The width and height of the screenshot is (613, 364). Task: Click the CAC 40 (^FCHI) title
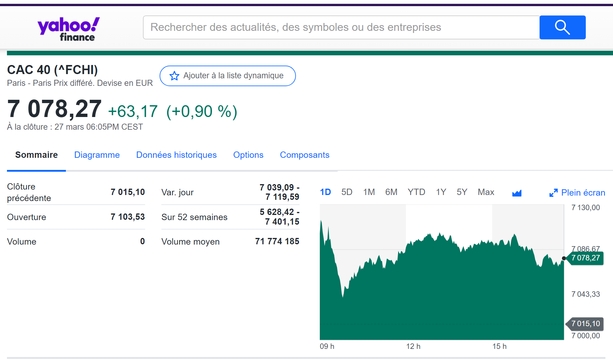click(52, 70)
